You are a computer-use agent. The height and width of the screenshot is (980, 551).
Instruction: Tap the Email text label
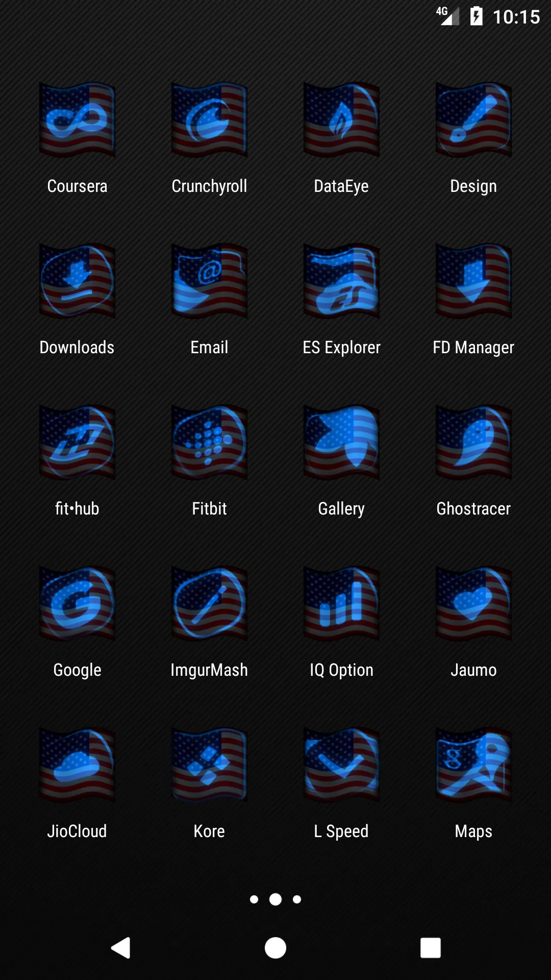(209, 348)
